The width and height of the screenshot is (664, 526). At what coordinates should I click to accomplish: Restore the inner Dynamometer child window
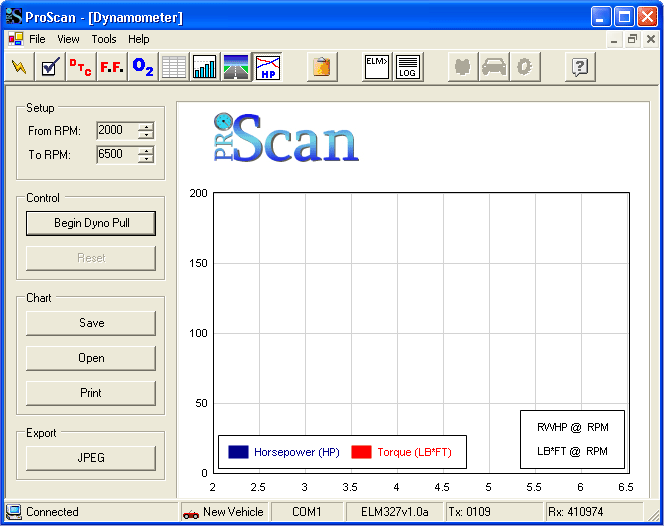tap(632, 39)
